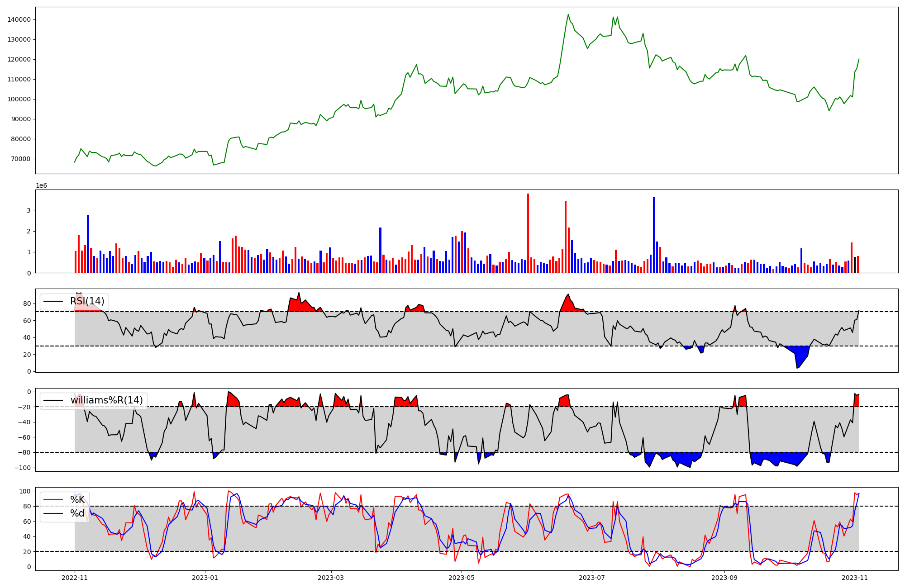905x588 pixels.
Task: Click the tallest blue volume bar
Action: (654, 234)
